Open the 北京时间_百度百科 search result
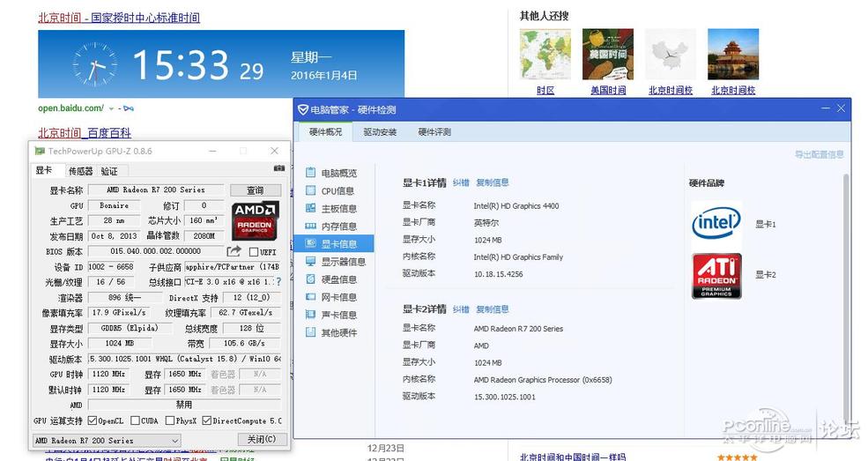 85,133
